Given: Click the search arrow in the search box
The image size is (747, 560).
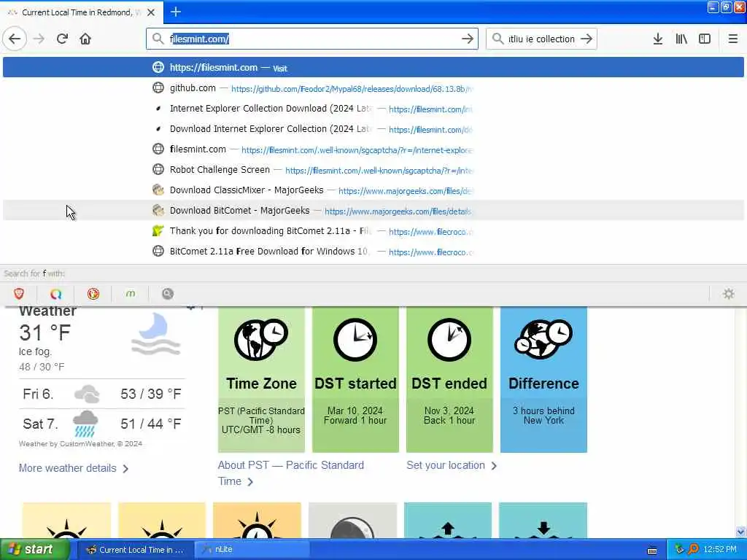Looking at the screenshot, I should click(x=587, y=39).
